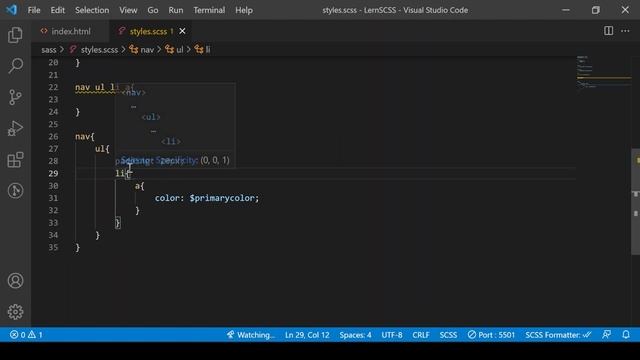Open notifications bell in status bar
Viewport: 640px width, 360px height.
[626, 335]
